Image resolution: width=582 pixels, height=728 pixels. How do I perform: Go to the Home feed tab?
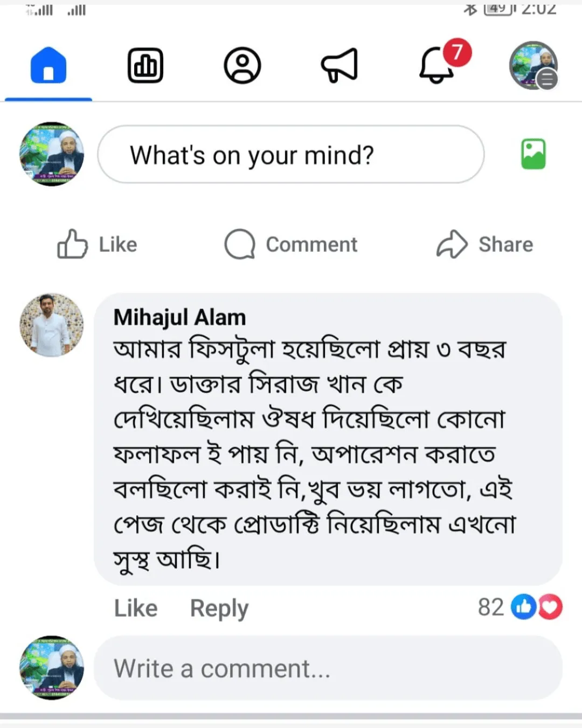point(48,66)
